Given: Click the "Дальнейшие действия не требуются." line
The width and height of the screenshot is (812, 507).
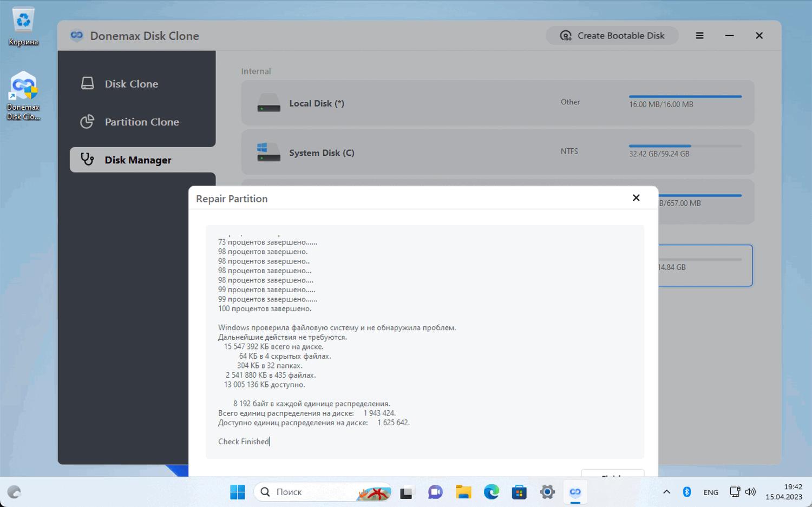Looking at the screenshot, I should 283,337.
